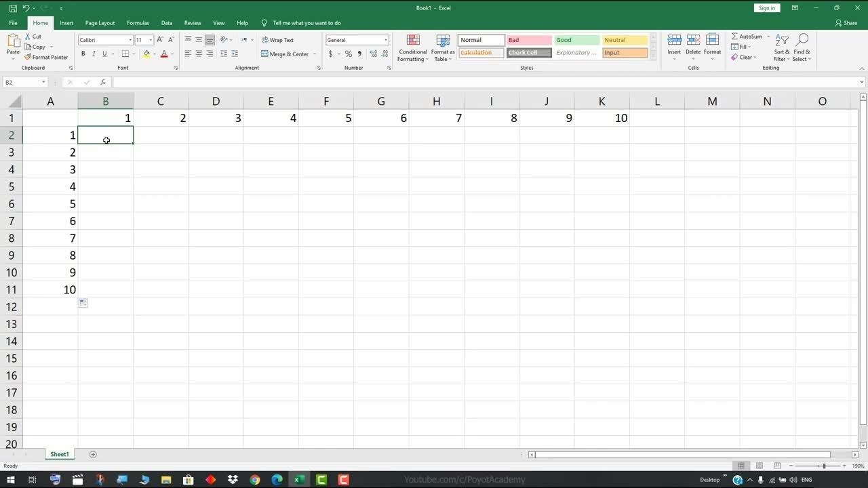Image resolution: width=868 pixels, height=488 pixels.
Task: Toggle Bold formatting
Action: [83, 54]
